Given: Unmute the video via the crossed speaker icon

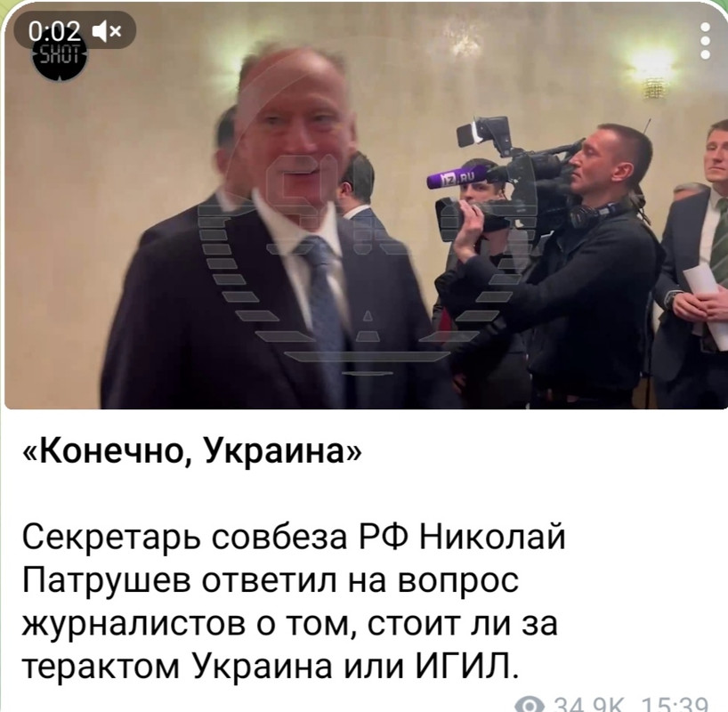Looking at the screenshot, I should point(108,31).
